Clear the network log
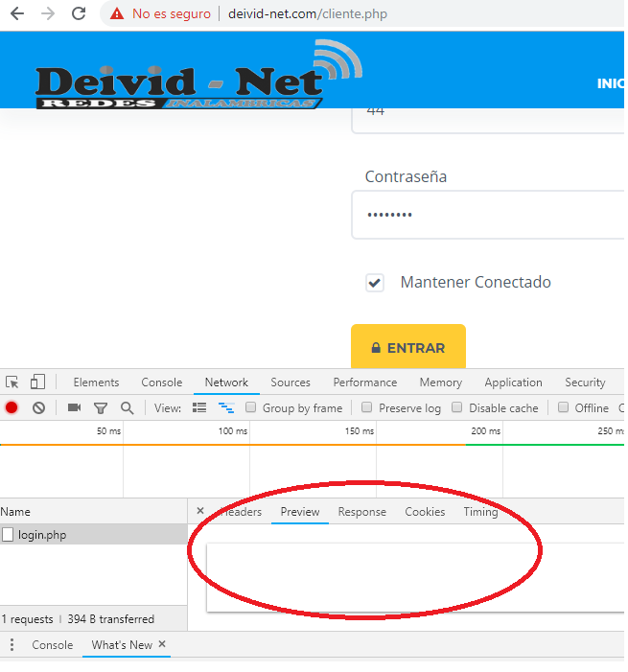The image size is (628, 672). pyautogui.click(x=38, y=407)
